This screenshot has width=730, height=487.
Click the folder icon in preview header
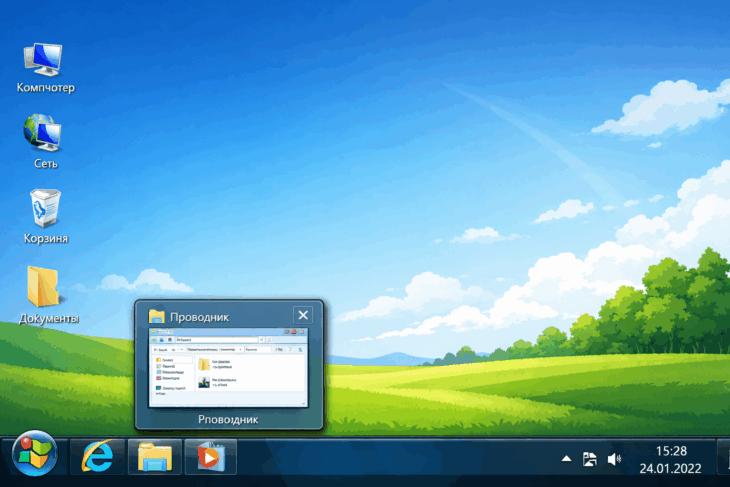[156, 316]
